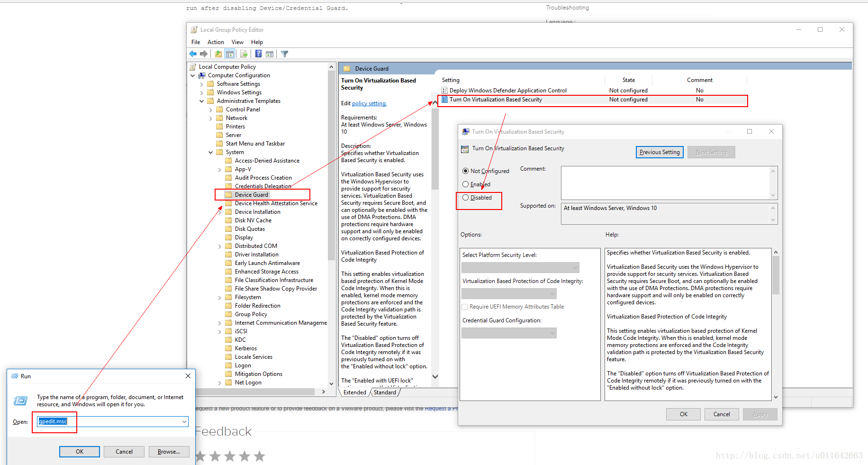
Task: Click the State column header
Action: tap(629, 80)
